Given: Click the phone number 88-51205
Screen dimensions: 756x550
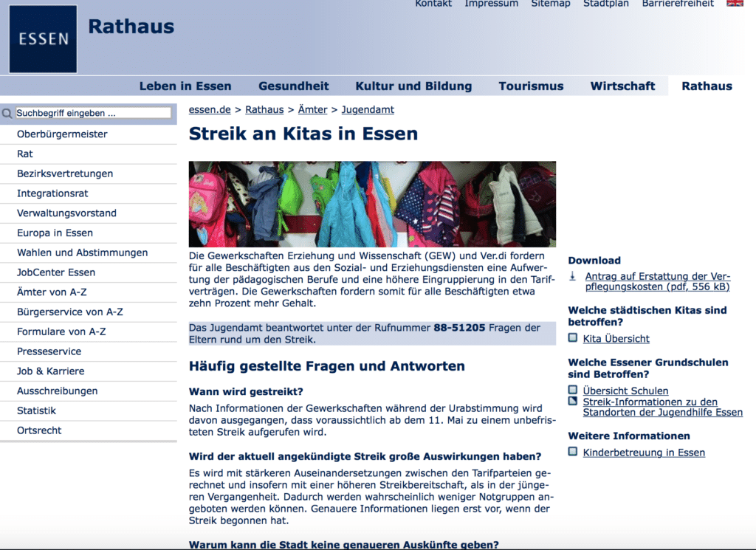Looking at the screenshot, I should click(459, 328).
